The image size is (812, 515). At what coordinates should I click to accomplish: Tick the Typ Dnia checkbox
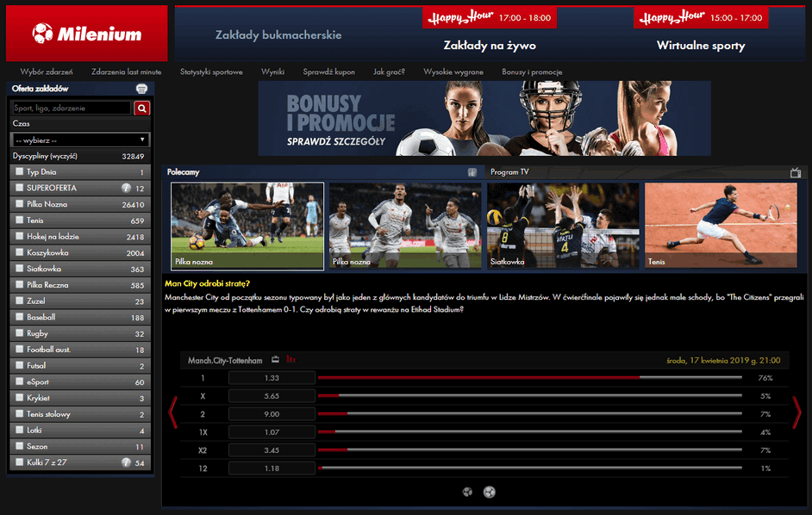coord(20,172)
